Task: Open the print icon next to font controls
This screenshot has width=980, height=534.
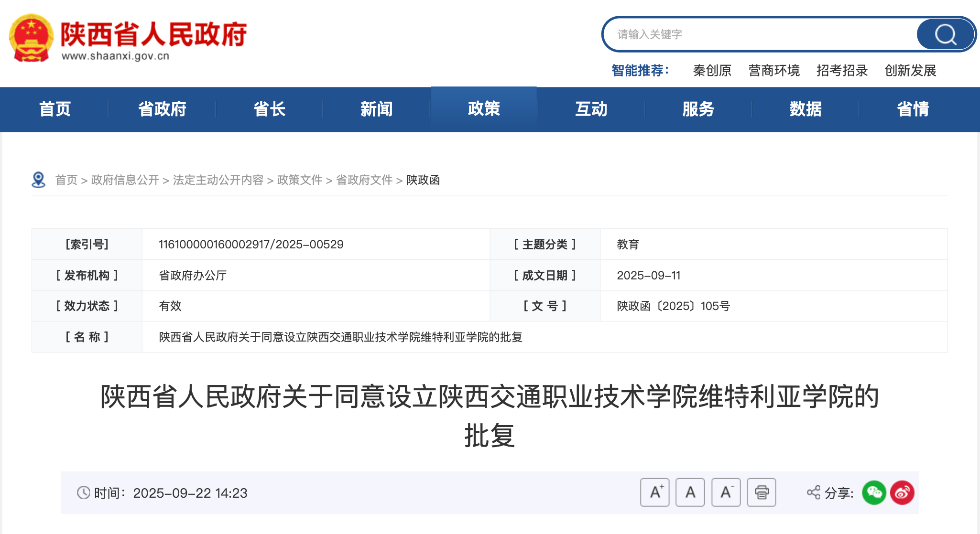Action: tap(761, 492)
